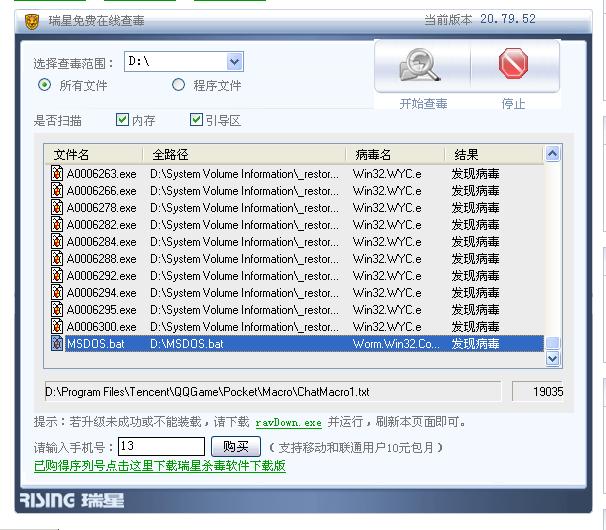Viewport: 606px width, 530px height.
Task: Open the ravDown.exe download link
Action: [x=288, y=423]
